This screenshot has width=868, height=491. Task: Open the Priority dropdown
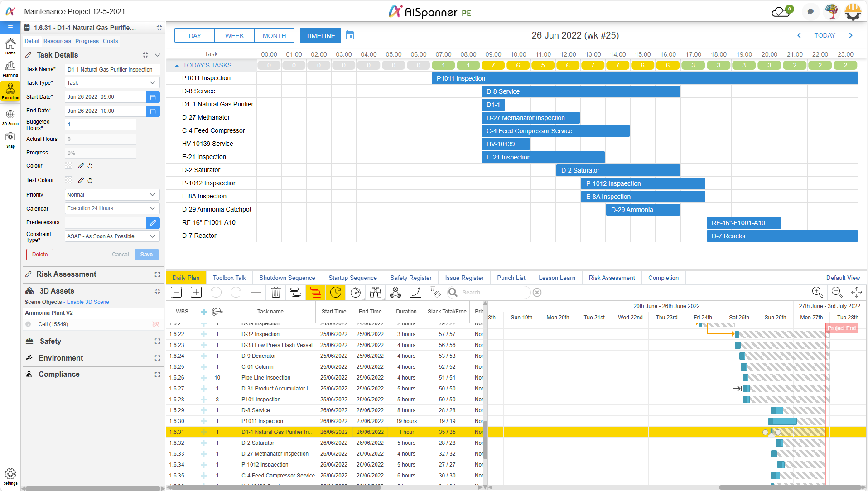(x=112, y=195)
